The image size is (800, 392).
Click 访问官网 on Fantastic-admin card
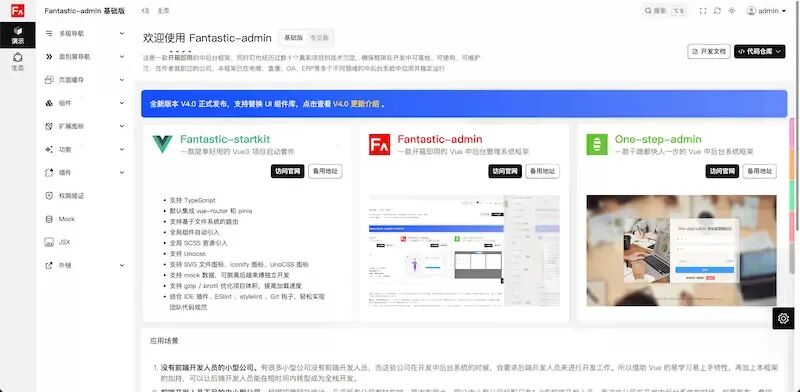(x=505, y=172)
